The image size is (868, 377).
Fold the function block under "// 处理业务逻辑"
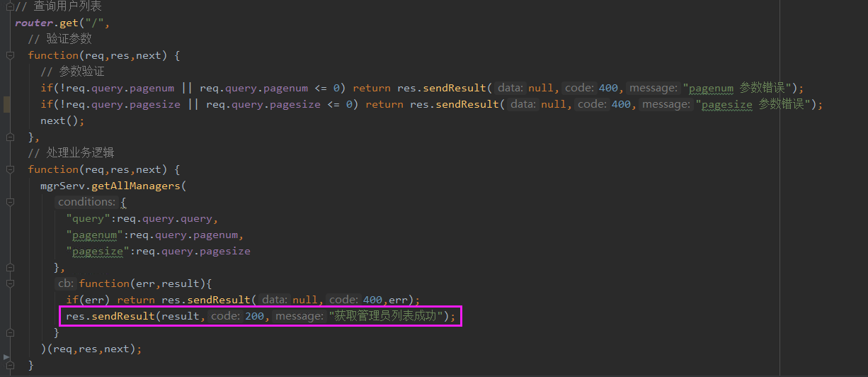pos(9,169)
